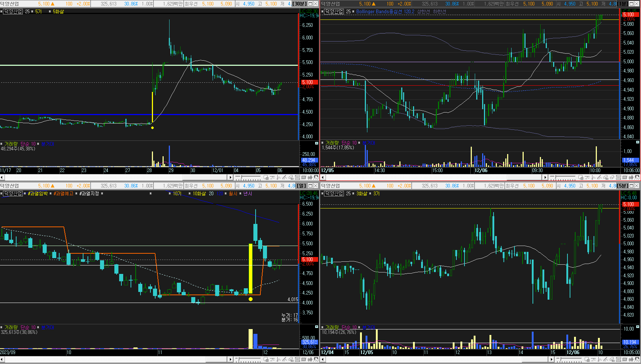Open the [일] period selector
Screen dimensions: 641x364
click(x=302, y=186)
